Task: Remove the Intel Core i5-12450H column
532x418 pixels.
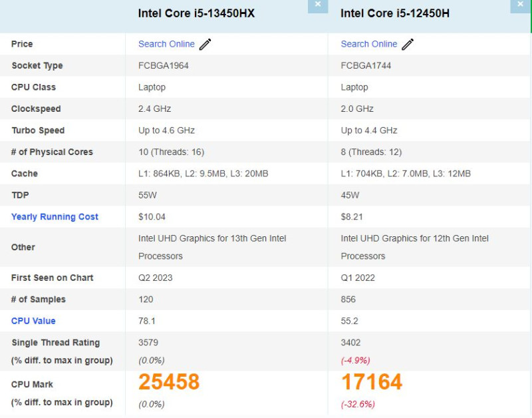Action: coord(520,6)
